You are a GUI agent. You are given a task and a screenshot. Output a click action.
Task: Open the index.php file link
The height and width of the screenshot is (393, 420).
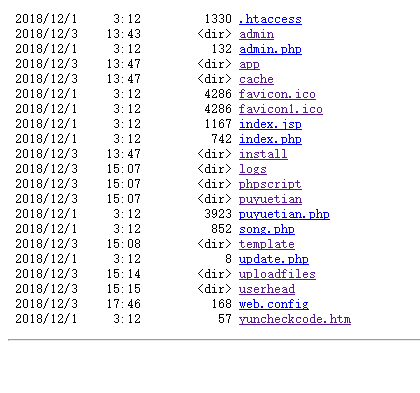pyautogui.click(x=270, y=139)
